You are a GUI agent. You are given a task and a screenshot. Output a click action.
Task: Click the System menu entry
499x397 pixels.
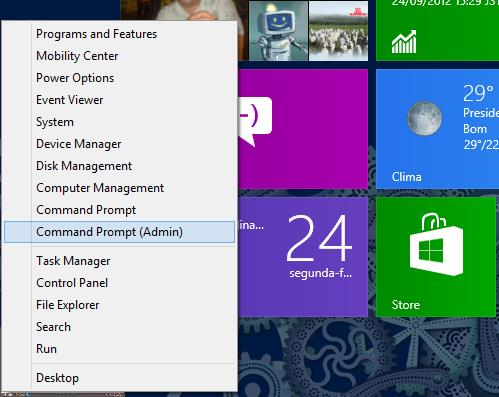point(119,122)
